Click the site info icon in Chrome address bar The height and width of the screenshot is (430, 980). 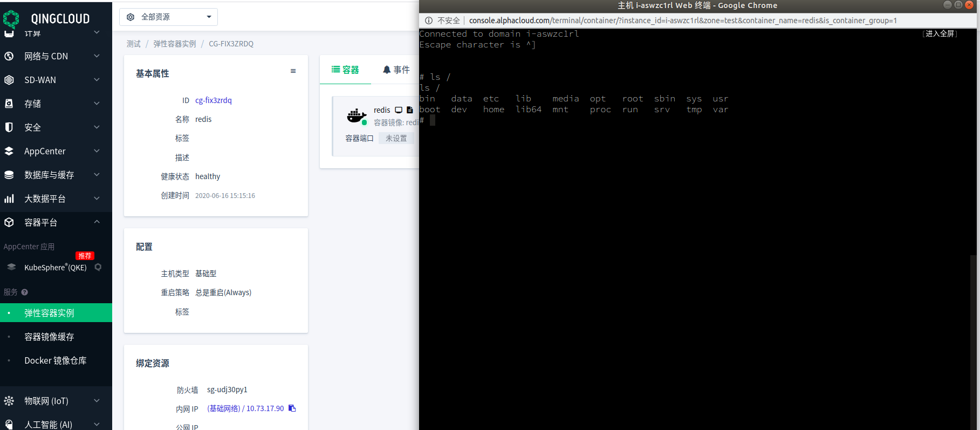[x=429, y=21]
